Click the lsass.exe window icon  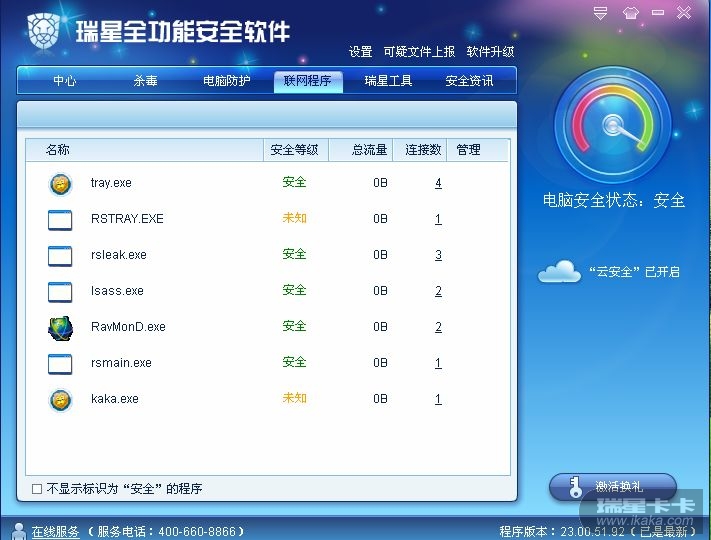pyautogui.click(x=60, y=292)
